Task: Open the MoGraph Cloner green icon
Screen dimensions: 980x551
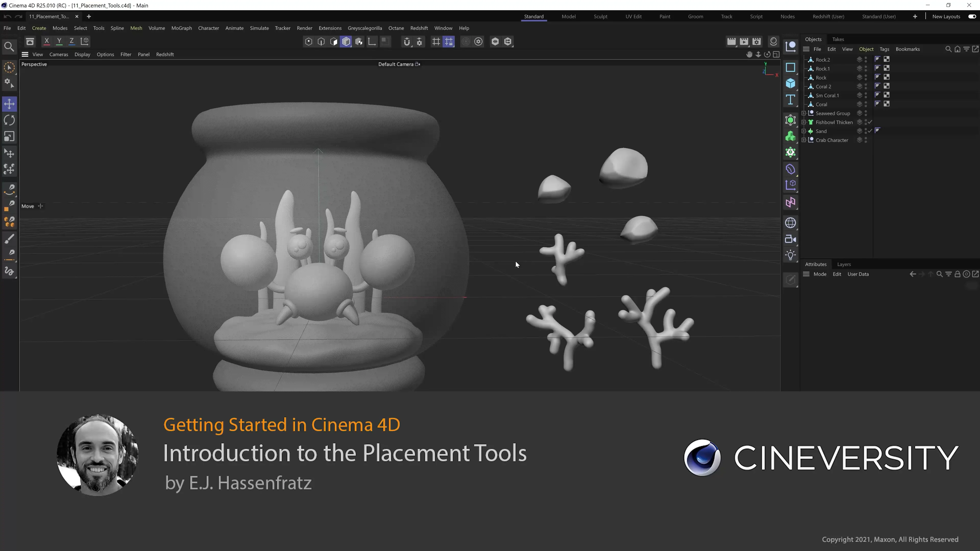Action: pyautogui.click(x=791, y=136)
